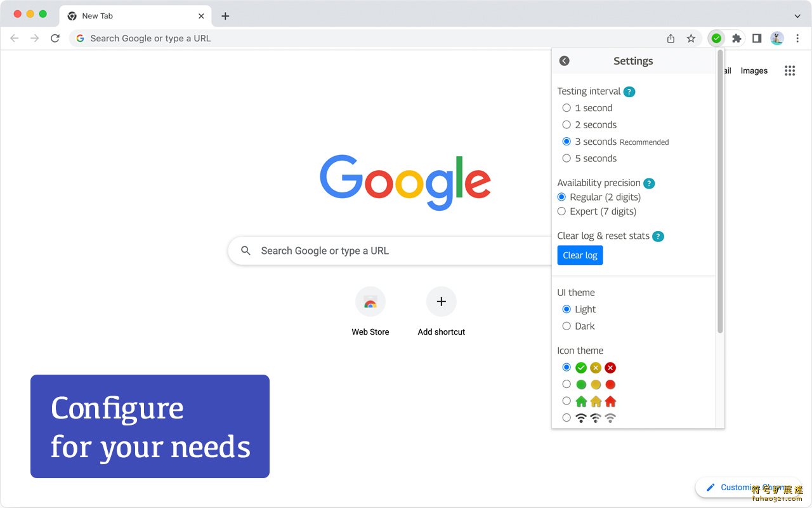Click the Google logo
Viewport: 812px width, 508px height.
[x=405, y=182]
